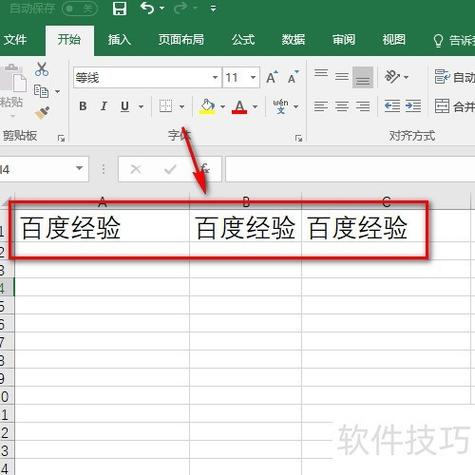The height and width of the screenshot is (475, 475).
Task: Open the Customize Quick Access Toolbar arrow
Action: [213, 8]
